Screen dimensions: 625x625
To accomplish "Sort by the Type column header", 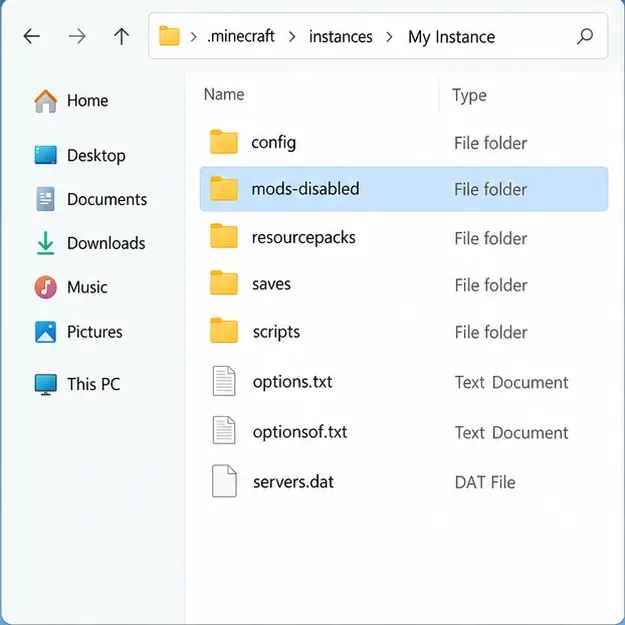I will pos(469,96).
